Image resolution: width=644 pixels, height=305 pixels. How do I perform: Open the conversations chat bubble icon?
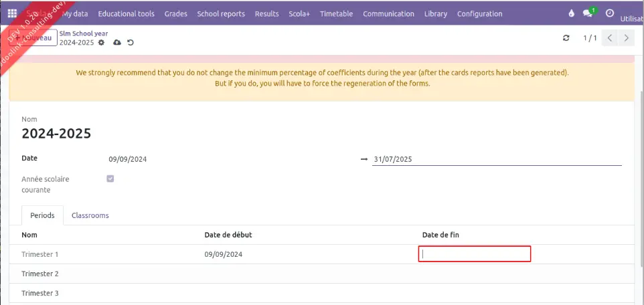(588, 13)
